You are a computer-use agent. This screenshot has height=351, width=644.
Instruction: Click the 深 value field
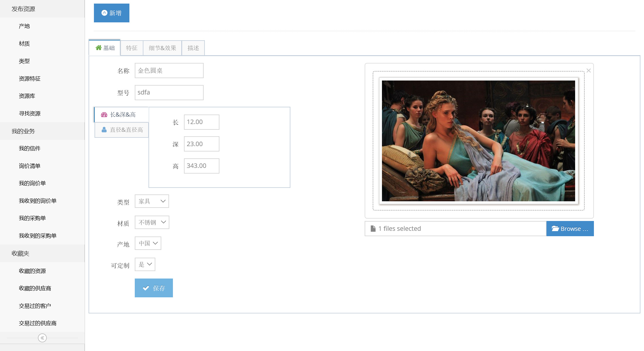(202, 144)
